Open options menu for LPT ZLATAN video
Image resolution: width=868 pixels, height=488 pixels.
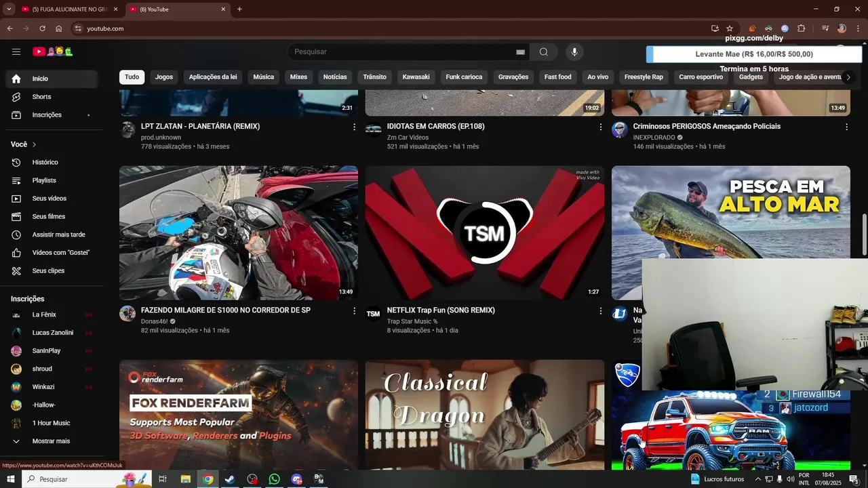[354, 127]
